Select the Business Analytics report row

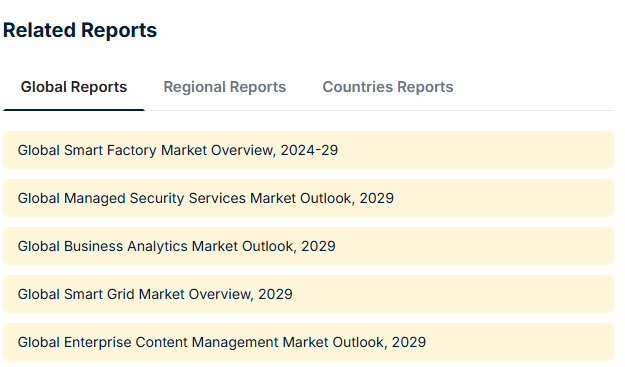(309, 246)
